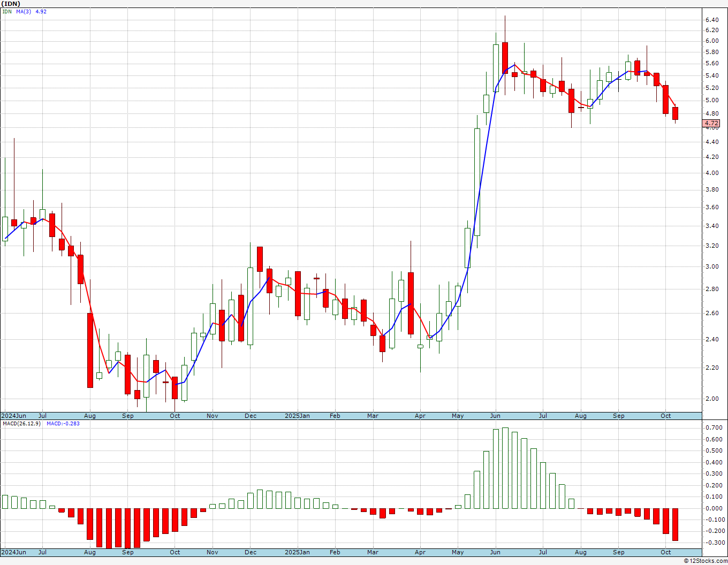Screen dimensions: 728x565
Task: Click the 6.40 price axis label
Action: click(x=712, y=20)
